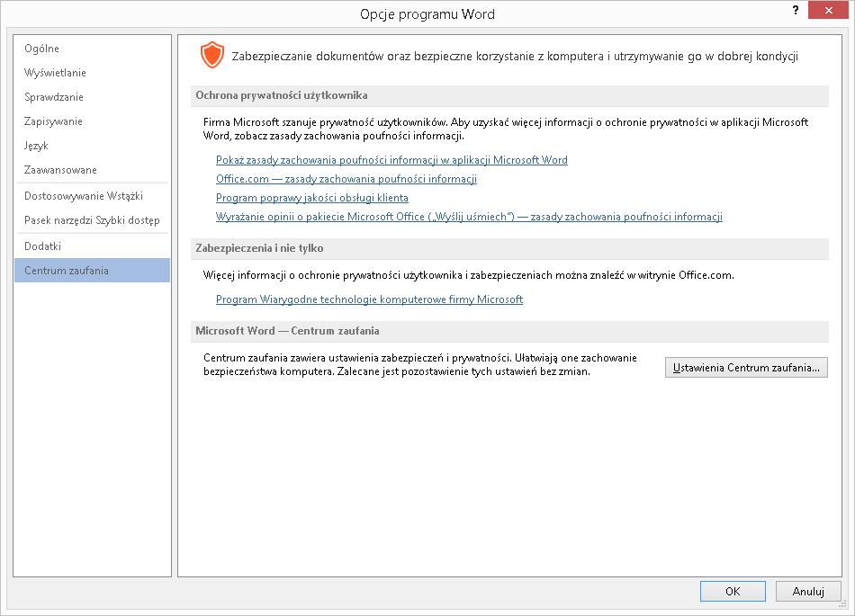
Task: Click the Opcje programu Word title text
Action: tap(427, 14)
